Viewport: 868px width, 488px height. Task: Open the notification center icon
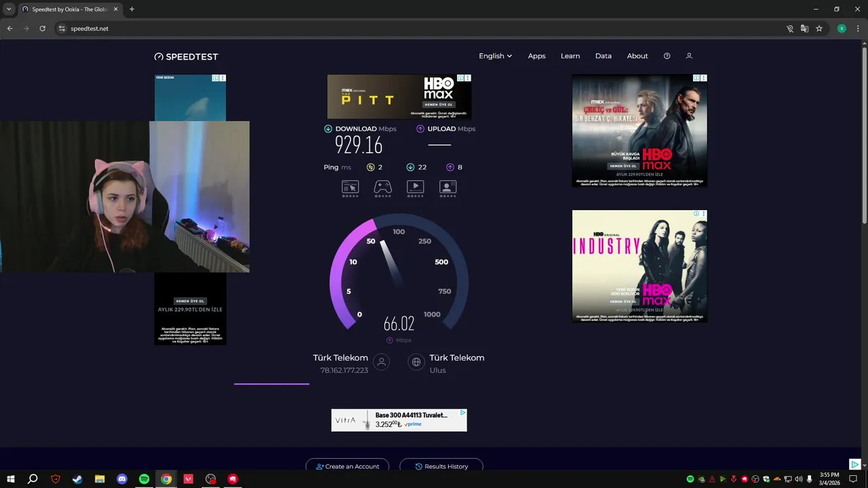853,479
